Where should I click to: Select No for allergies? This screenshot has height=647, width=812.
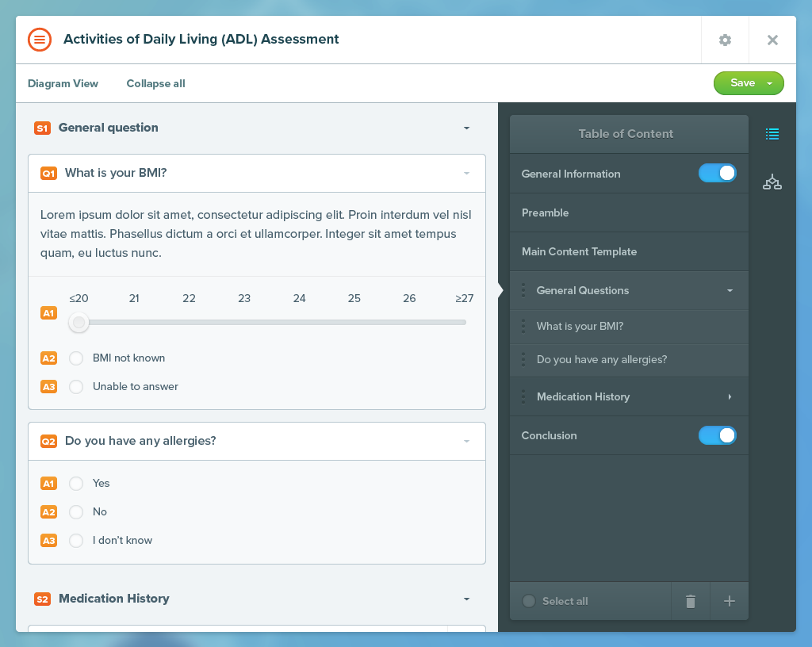[x=76, y=512]
